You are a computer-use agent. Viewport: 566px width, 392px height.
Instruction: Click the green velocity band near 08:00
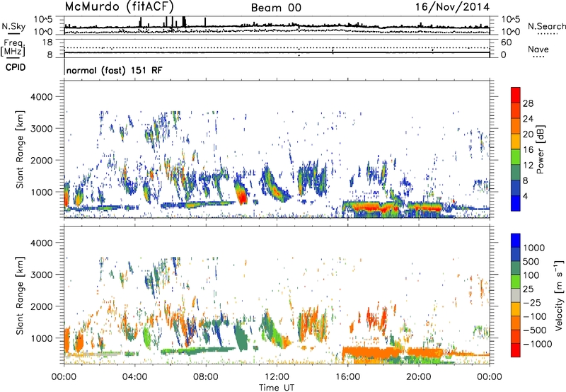(199, 350)
